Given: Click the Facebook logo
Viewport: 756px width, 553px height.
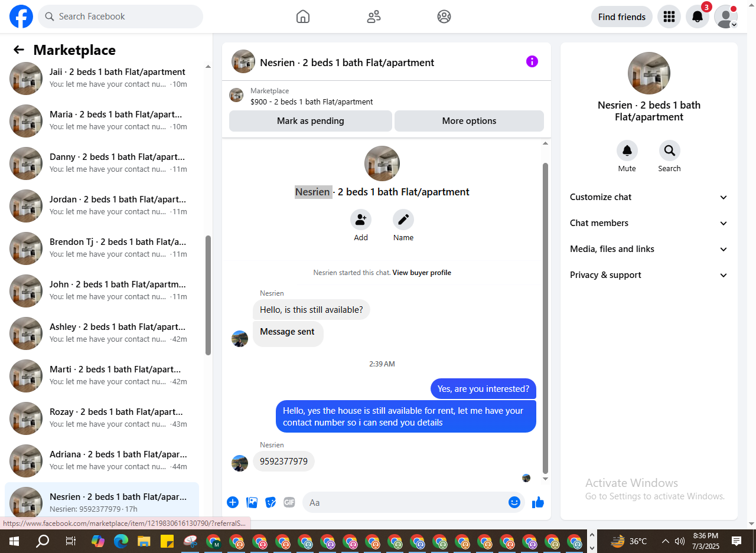Looking at the screenshot, I should pyautogui.click(x=21, y=17).
